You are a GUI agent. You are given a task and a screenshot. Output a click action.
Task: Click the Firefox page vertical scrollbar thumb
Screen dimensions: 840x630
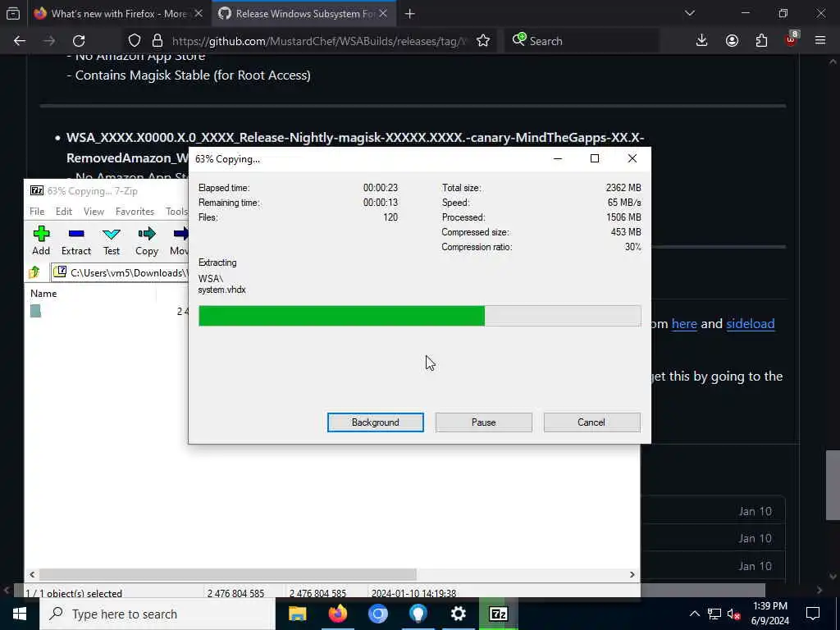[x=833, y=485]
